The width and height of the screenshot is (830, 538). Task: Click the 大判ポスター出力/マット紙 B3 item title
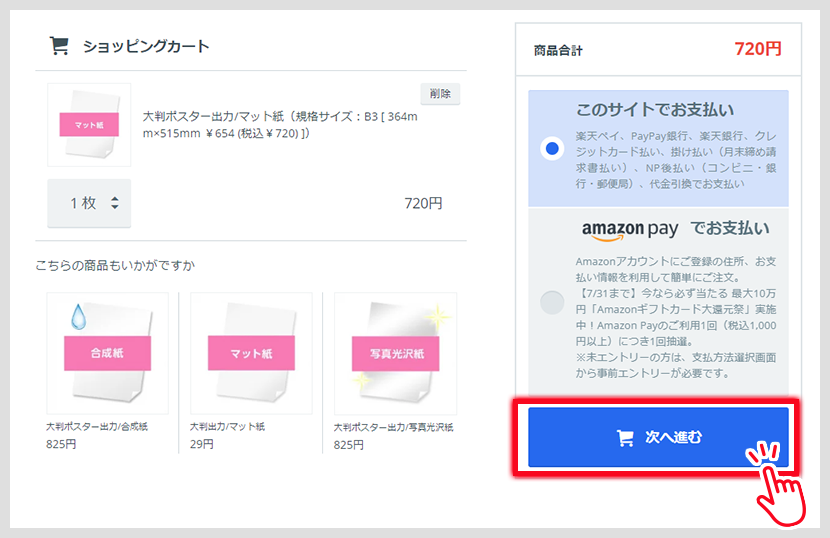coord(280,124)
